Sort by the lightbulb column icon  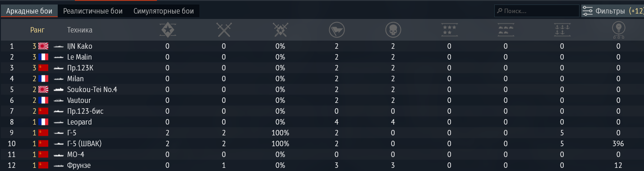618,30
